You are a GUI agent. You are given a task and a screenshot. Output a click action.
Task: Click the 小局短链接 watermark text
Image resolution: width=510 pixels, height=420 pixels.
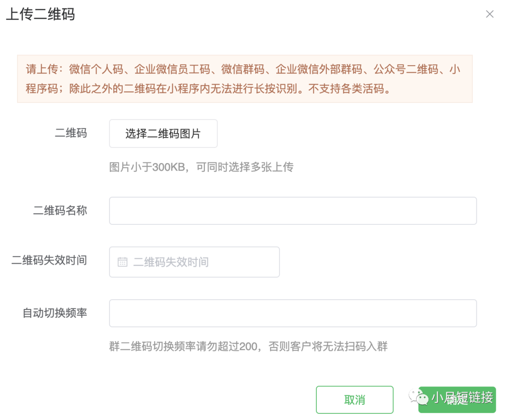(x=462, y=397)
